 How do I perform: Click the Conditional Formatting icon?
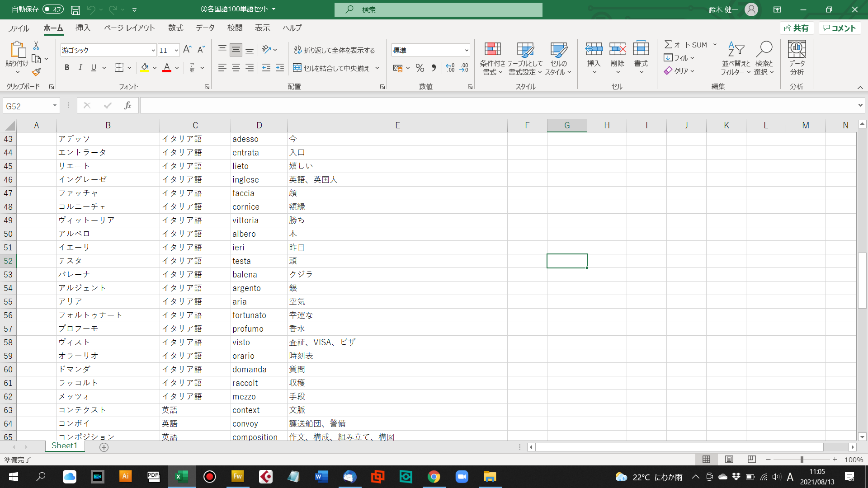(x=492, y=49)
